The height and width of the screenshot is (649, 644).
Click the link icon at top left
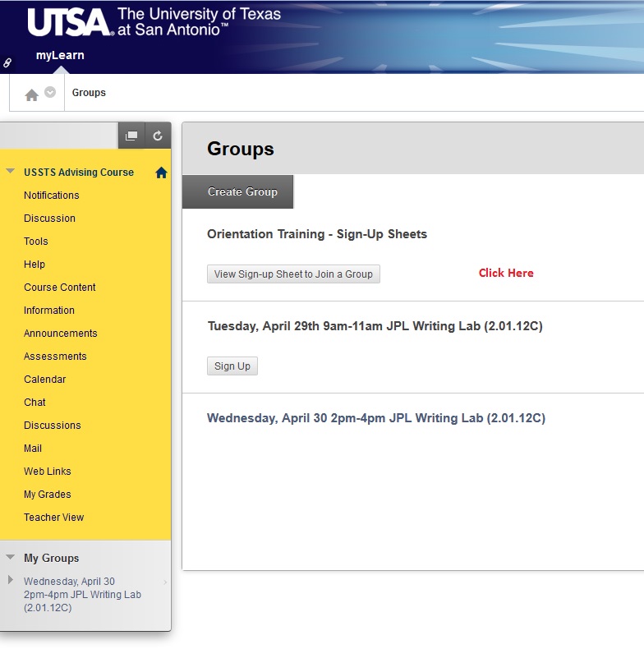pos(8,62)
